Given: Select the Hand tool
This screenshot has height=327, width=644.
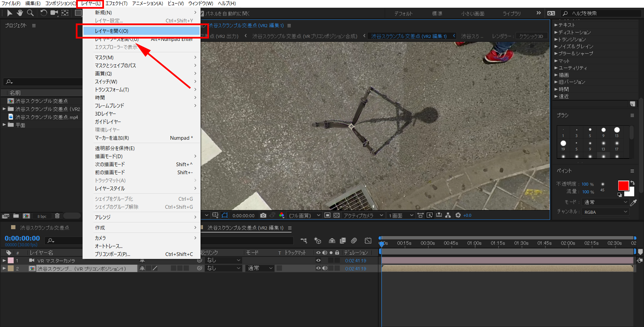Looking at the screenshot, I should (20, 13).
